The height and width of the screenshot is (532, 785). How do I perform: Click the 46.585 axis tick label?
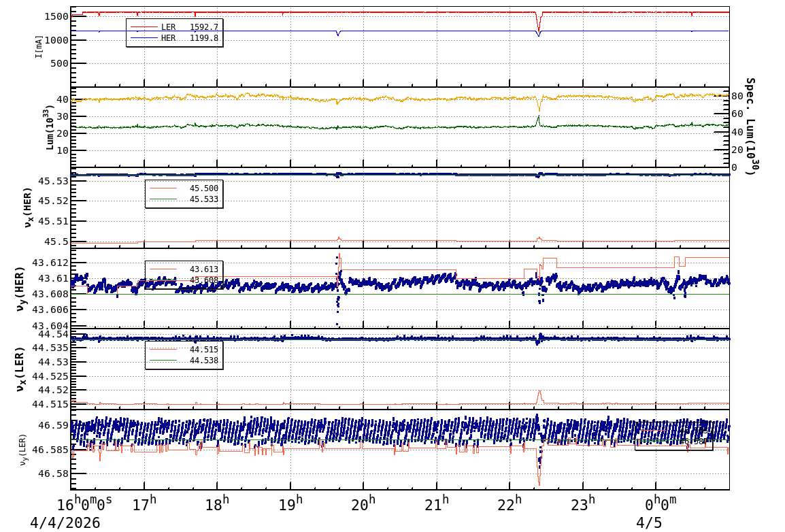[50, 450]
